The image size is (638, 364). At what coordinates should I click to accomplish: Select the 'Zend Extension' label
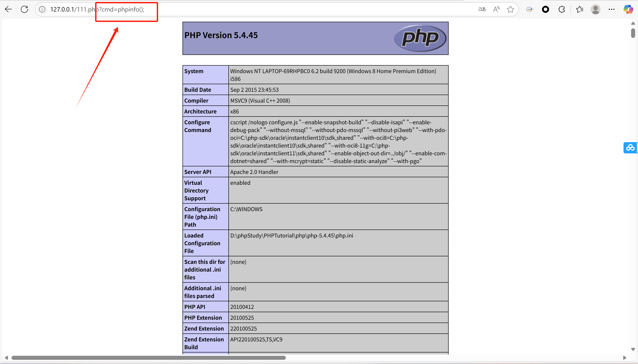(204, 329)
